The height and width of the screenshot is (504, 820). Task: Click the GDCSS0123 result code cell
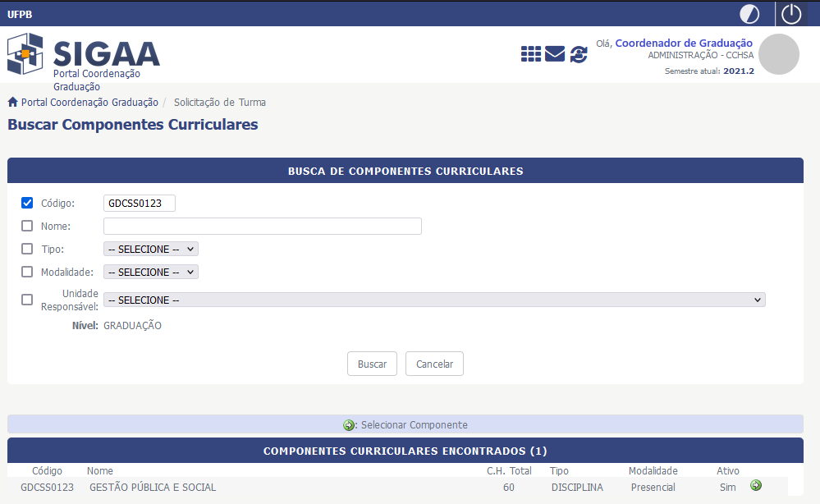coord(47,488)
